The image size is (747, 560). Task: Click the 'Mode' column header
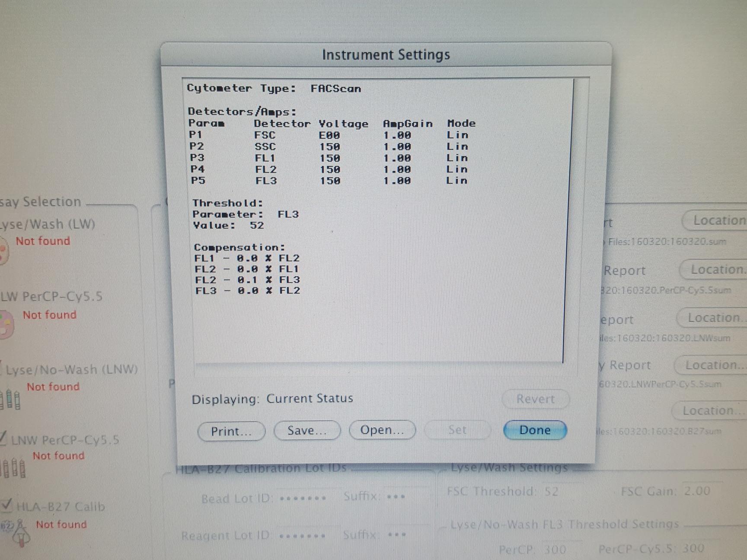click(x=461, y=123)
